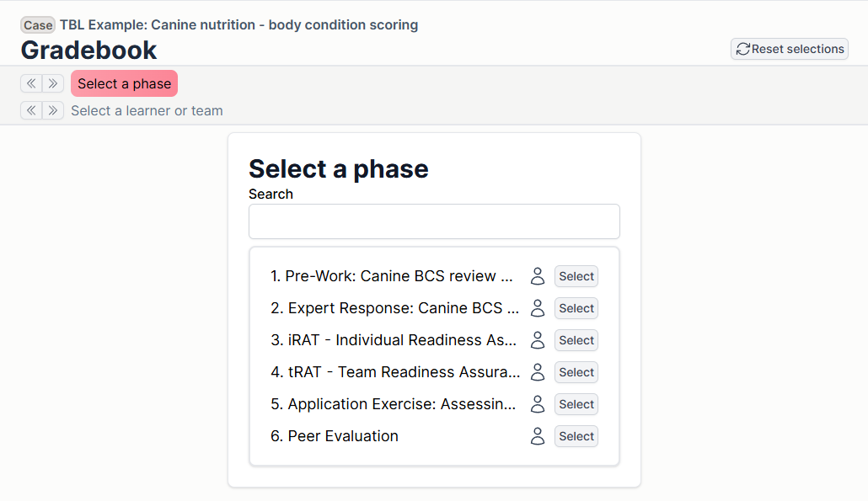The height and width of the screenshot is (501, 868).
Task: Click person icon beside Peer Evaluation
Action: click(x=538, y=436)
